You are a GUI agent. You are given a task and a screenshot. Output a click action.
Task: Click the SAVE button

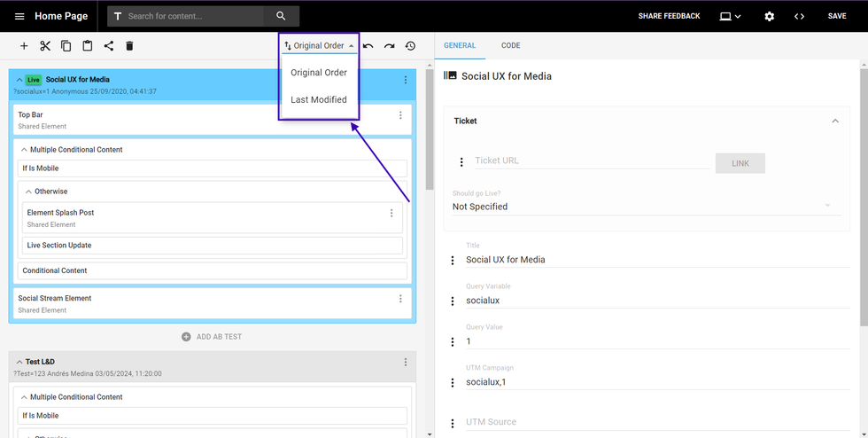pyautogui.click(x=837, y=16)
